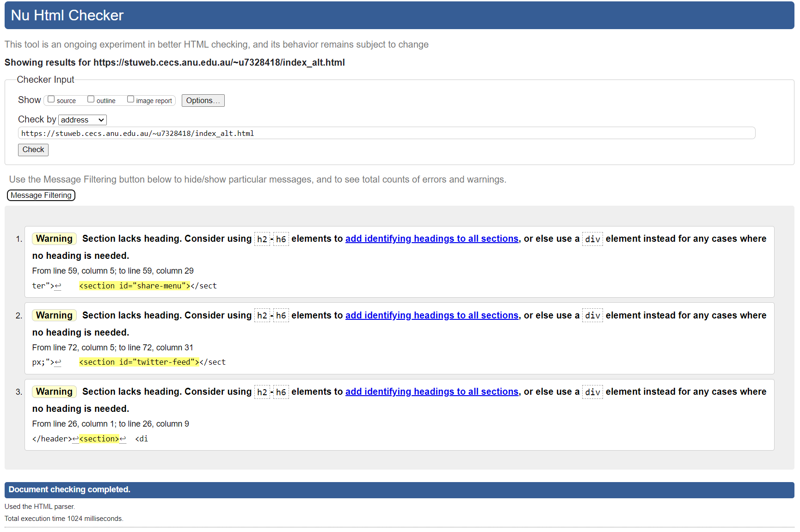This screenshot has width=800, height=532.
Task: Open the Check by address dropdown
Action: click(x=82, y=120)
